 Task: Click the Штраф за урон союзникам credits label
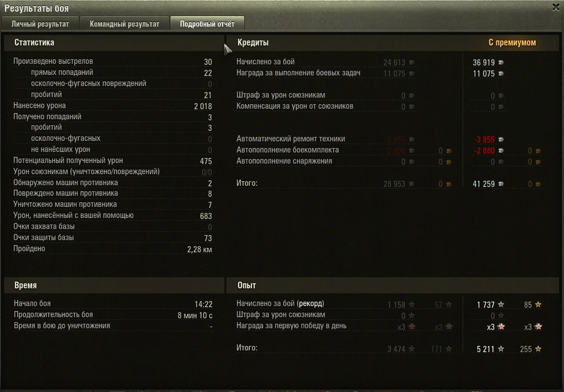coord(280,95)
